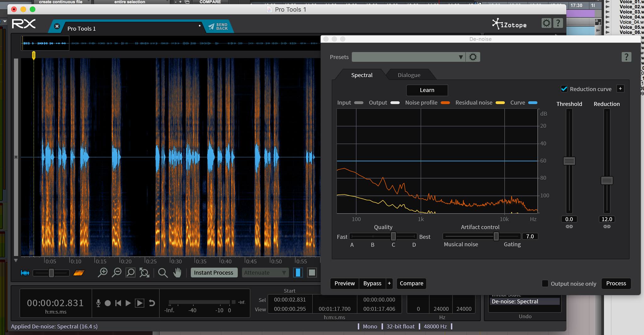Image resolution: width=644 pixels, height=335 pixels.
Task: Click the Reduction value field 12.0
Action: pos(607,219)
